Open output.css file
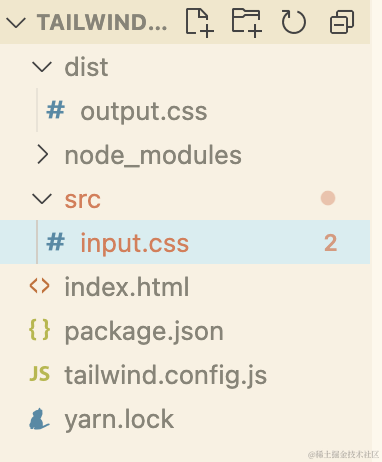The image size is (382, 462). pyautogui.click(x=144, y=111)
